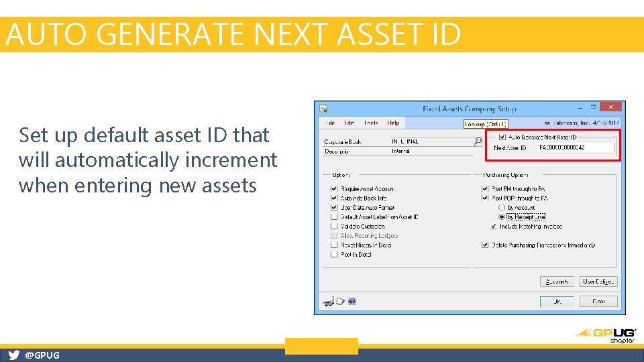Uncheck Include Matching Invoices
Screen dimensions: 644x362
(x=493, y=226)
